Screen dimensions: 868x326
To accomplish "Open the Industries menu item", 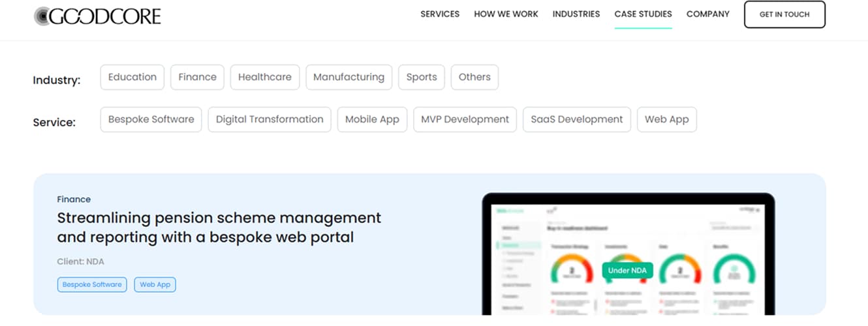I will (576, 14).
